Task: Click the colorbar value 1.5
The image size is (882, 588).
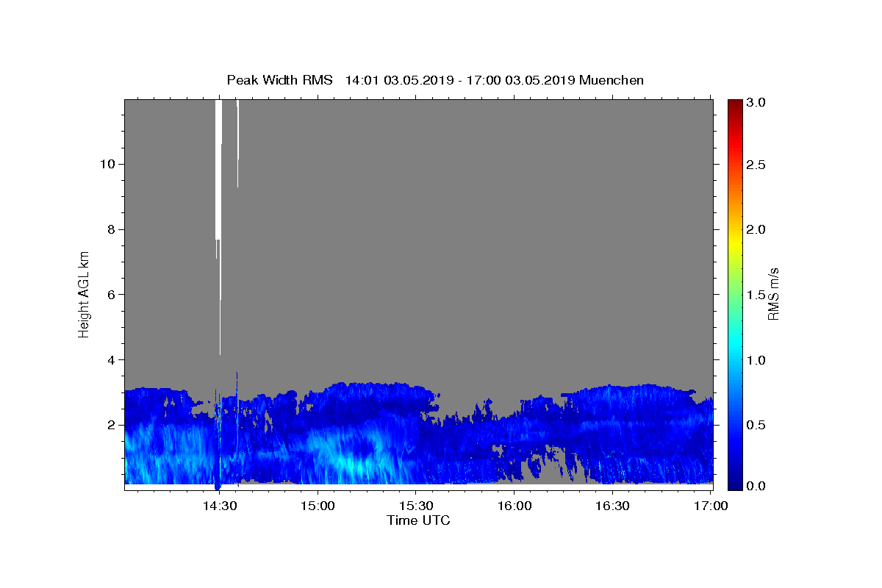Action: pyautogui.click(x=758, y=295)
